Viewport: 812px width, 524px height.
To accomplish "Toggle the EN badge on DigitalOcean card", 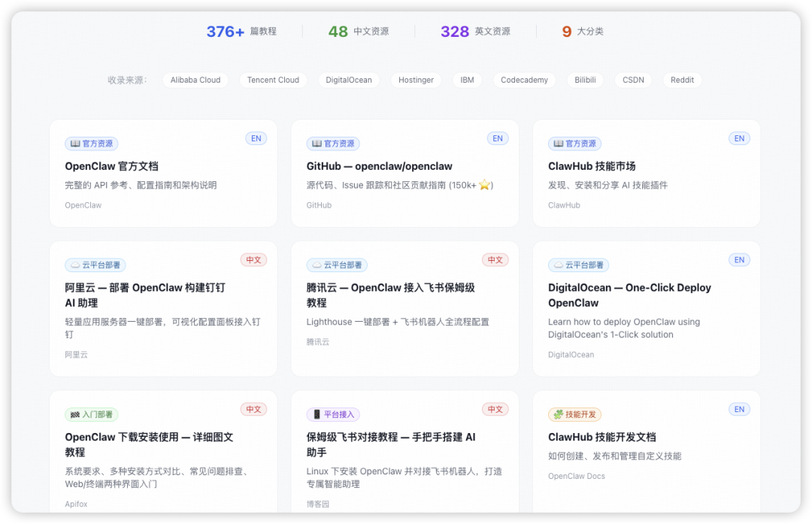I will click(x=739, y=259).
